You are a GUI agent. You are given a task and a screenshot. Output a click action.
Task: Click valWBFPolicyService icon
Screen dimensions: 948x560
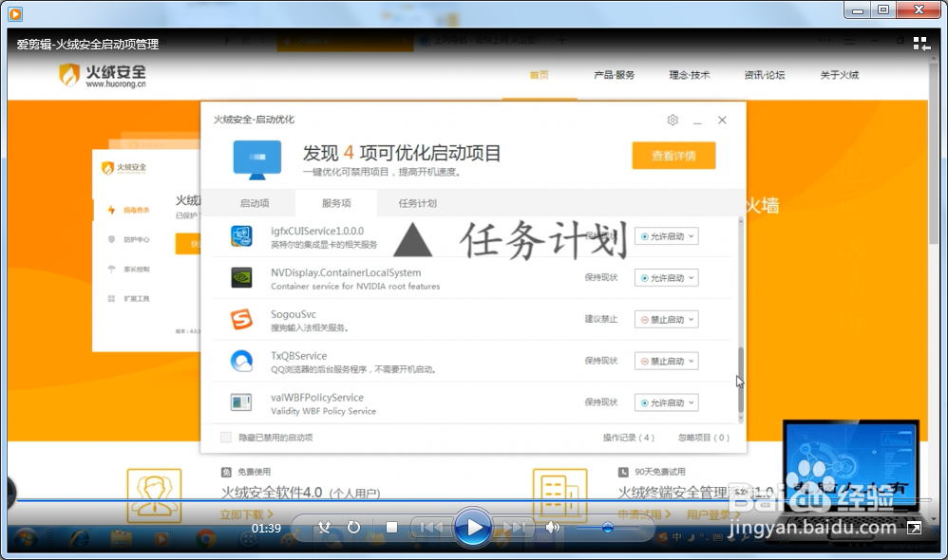click(241, 402)
